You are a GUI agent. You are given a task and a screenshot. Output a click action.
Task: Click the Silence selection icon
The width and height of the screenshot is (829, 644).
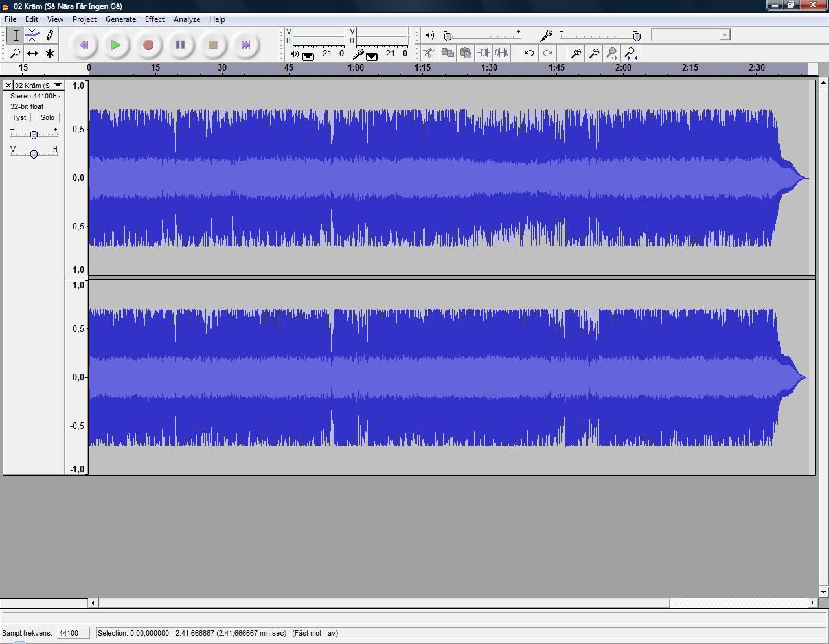tap(502, 53)
